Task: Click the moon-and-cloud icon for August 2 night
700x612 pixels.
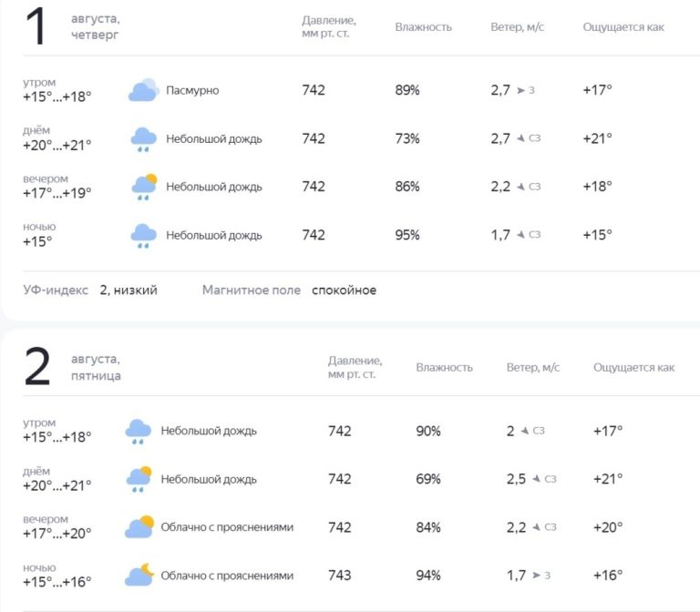Action: [x=139, y=576]
